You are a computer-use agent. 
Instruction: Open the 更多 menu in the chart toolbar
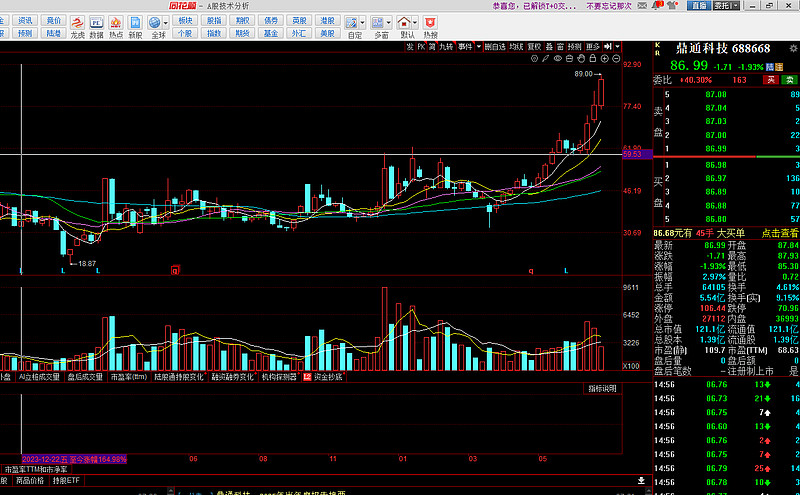[593, 46]
